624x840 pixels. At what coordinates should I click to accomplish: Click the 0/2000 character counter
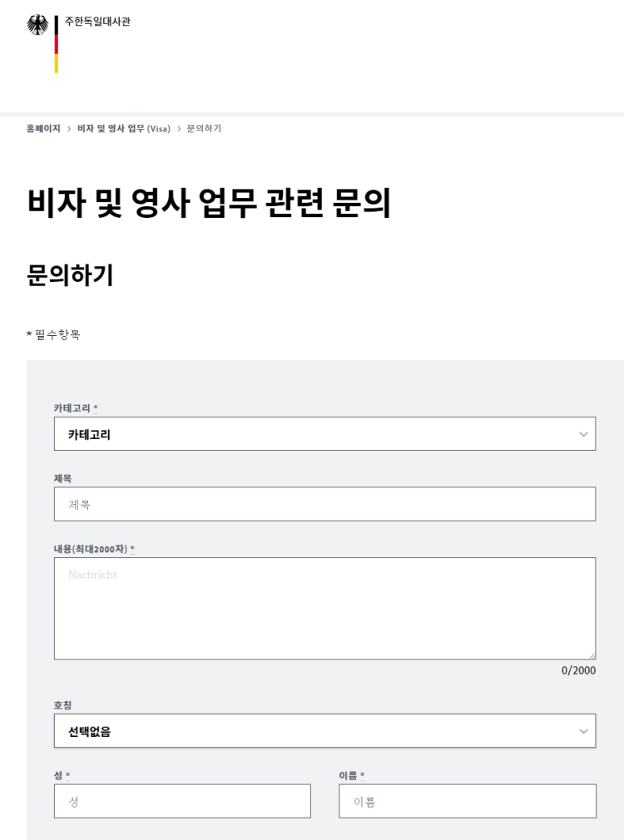tap(578, 670)
